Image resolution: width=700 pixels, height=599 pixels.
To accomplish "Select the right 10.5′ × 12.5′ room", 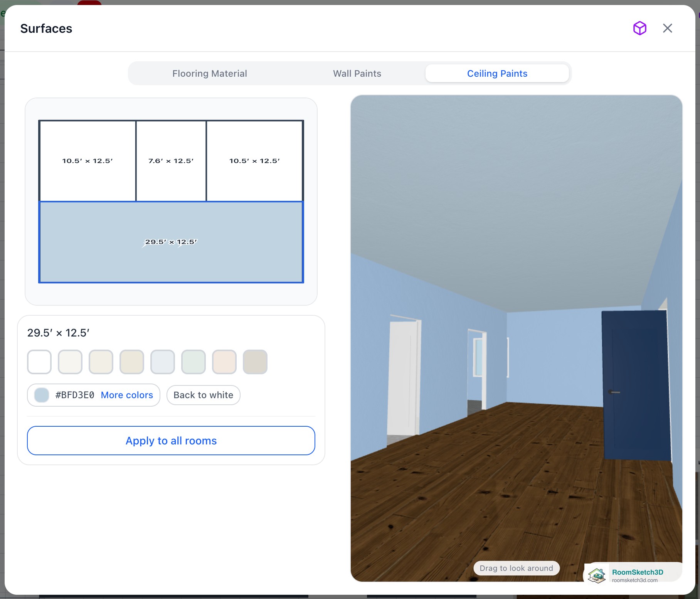I will 254,161.
